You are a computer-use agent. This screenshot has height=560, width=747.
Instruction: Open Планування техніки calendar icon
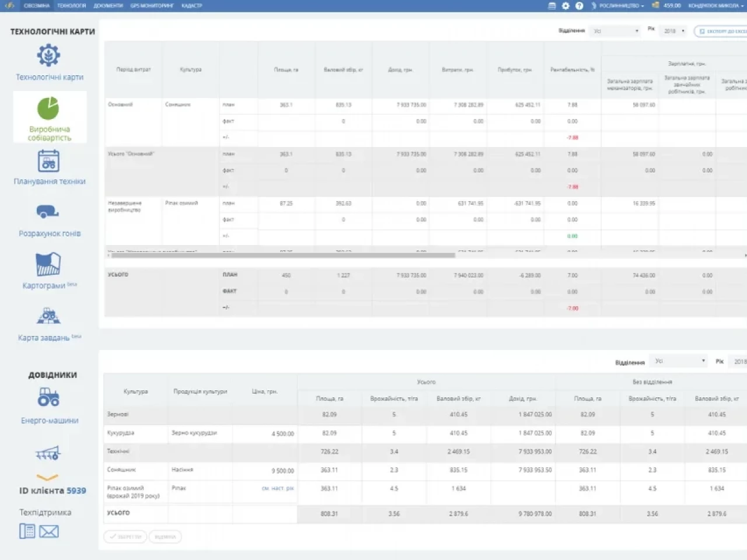pos(48,161)
